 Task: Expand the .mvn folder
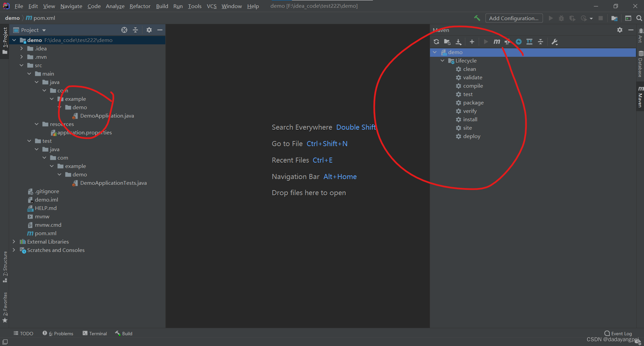(x=22, y=57)
